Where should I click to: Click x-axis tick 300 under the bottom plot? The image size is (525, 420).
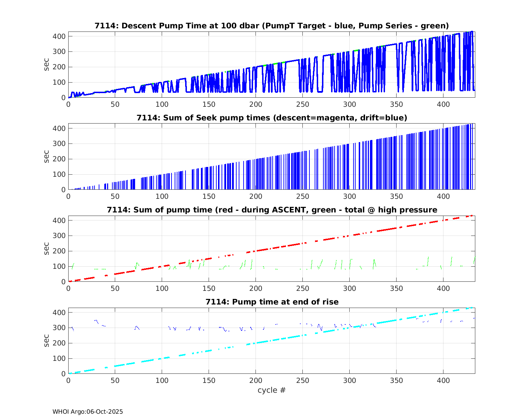click(350, 380)
